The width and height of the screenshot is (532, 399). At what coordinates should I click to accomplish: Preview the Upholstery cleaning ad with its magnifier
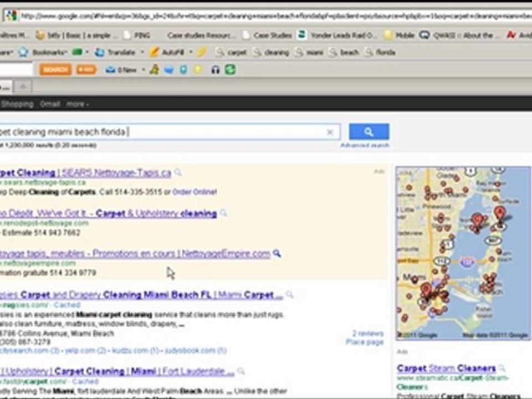pyautogui.click(x=223, y=213)
